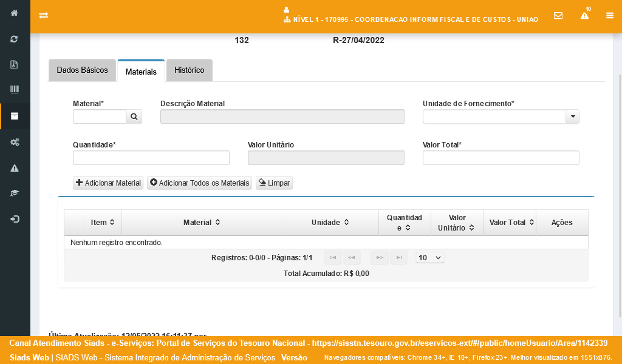Open the Histórico tab

190,70
